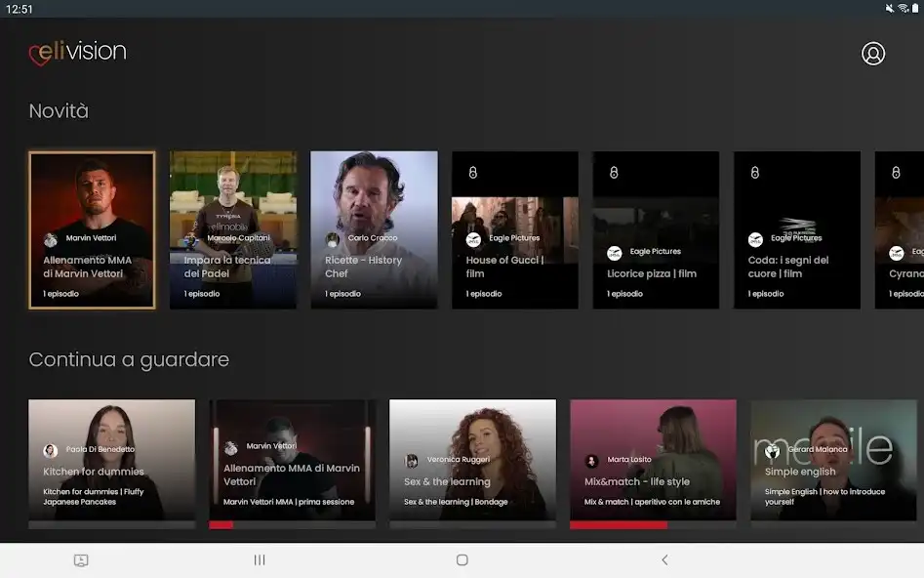Click Paola Di Benedetto's avatar icon
Image resolution: width=924 pixels, height=578 pixels.
(x=51, y=450)
